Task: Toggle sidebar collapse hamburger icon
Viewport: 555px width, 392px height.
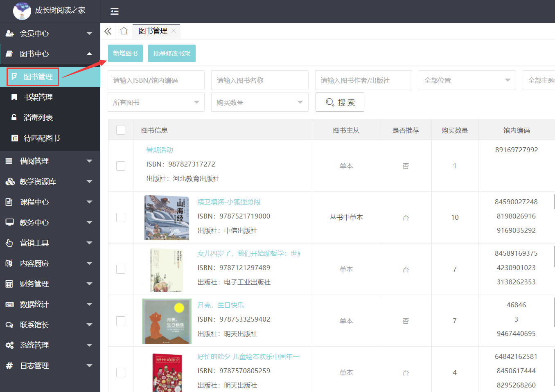Action: (115, 11)
